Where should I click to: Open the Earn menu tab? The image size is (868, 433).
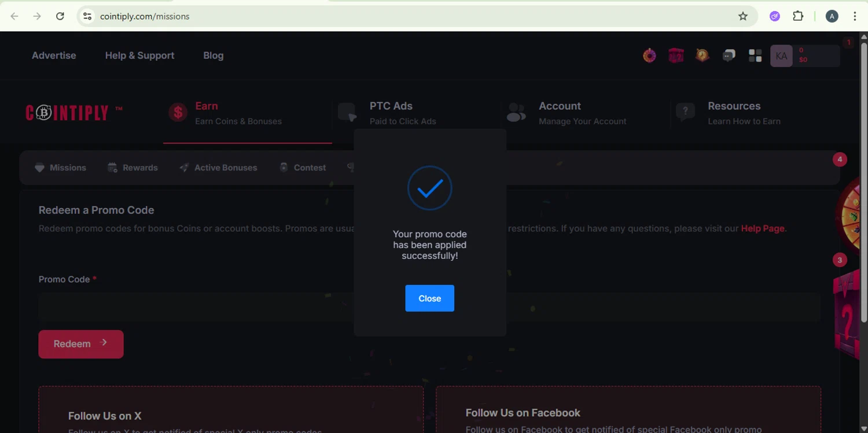click(248, 113)
